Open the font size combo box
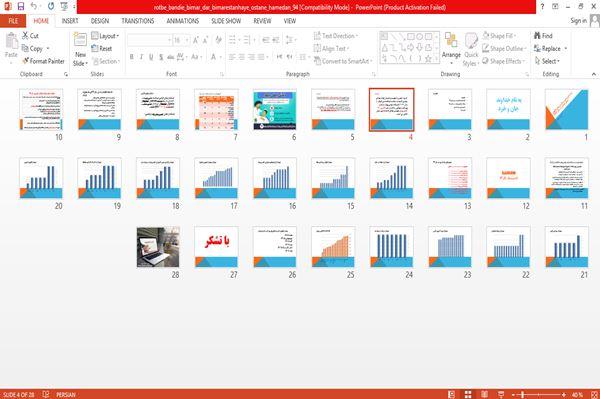 181,40
